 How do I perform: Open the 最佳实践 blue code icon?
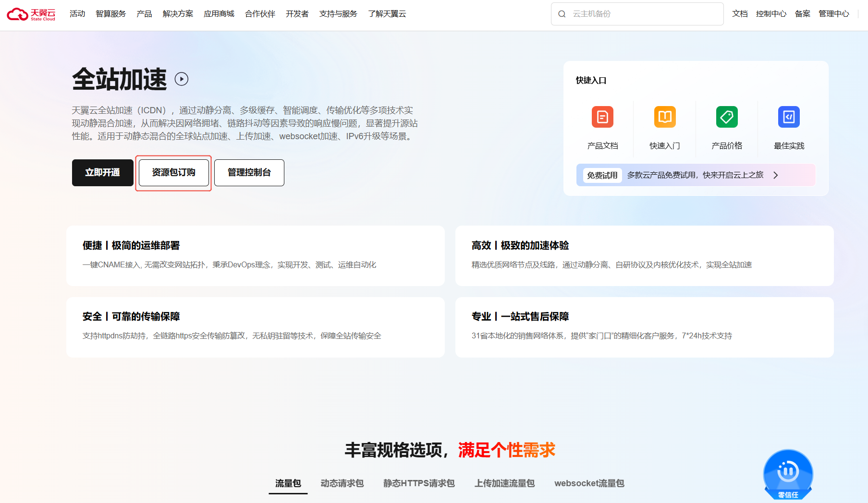[789, 117]
